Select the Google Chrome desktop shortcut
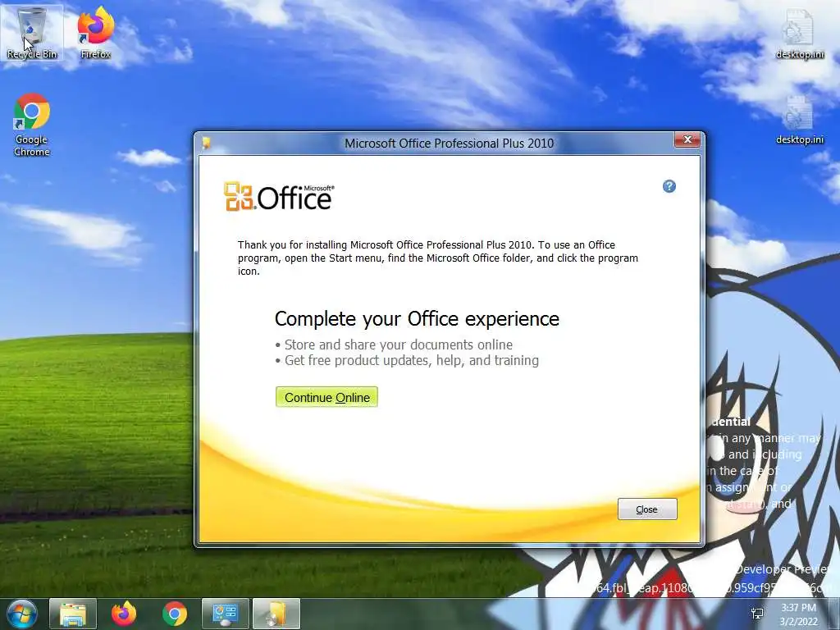The height and width of the screenshot is (630, 840). (32, 125)
